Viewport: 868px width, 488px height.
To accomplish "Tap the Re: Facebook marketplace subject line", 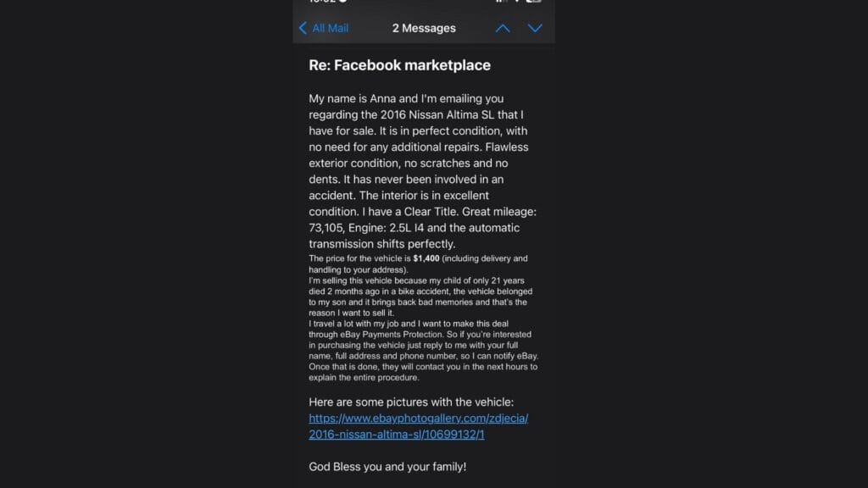I will click(x=401, y=64).
